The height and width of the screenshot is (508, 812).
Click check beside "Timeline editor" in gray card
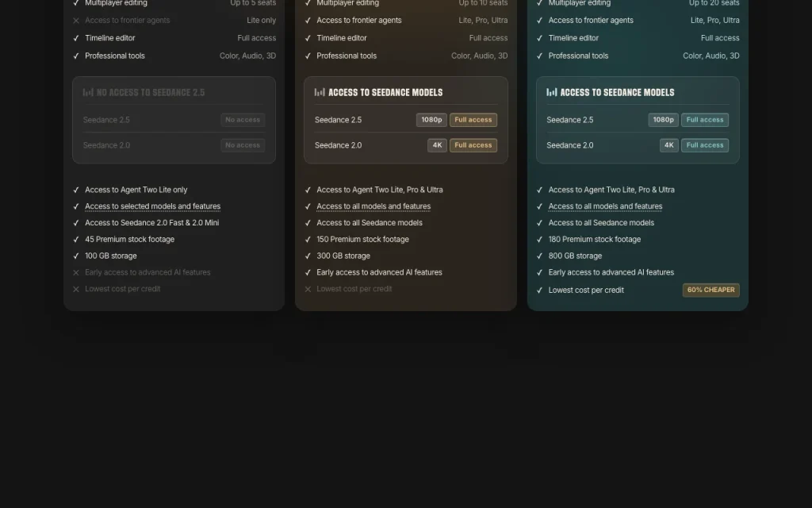coord(76,38)
